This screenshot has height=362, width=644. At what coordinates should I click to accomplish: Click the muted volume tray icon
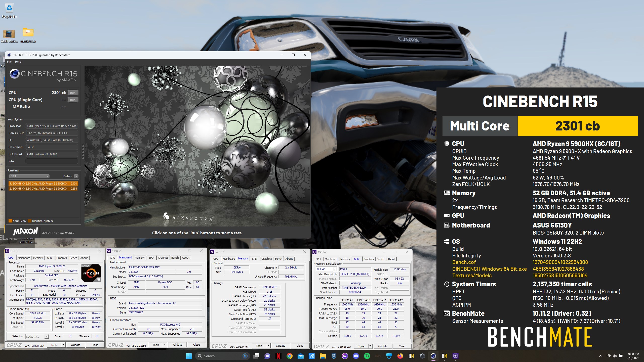(x=615, y=356)
